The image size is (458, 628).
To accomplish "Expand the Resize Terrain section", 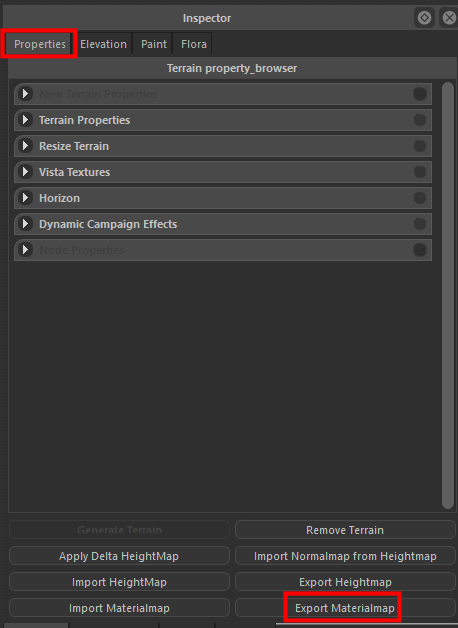I will [25, 146].
